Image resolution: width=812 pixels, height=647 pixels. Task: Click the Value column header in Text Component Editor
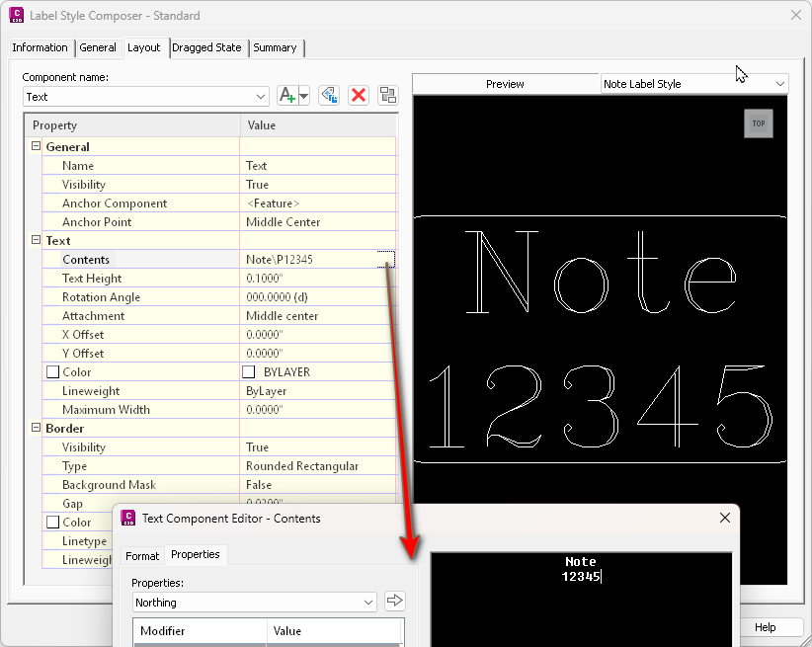334,631
